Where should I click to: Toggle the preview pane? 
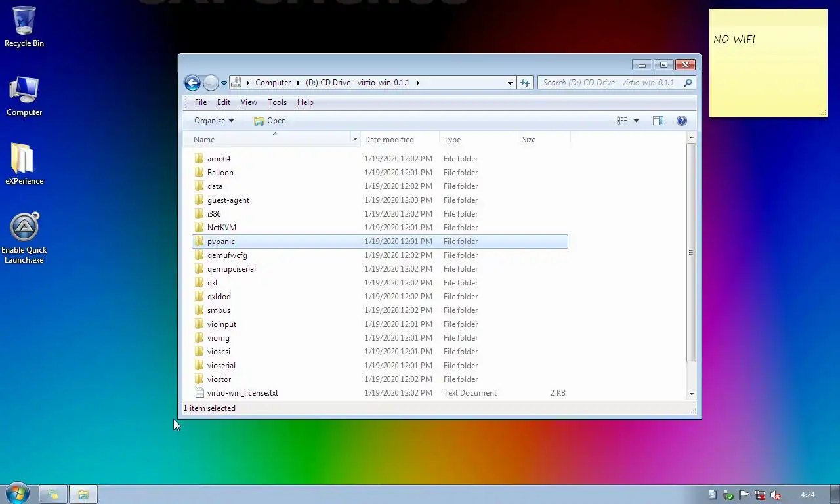(x=658, y=121)
